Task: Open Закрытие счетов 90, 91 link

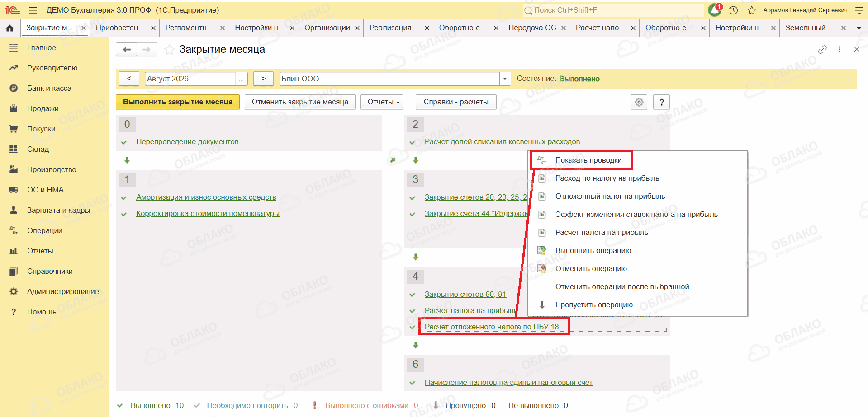Action: pyautogui.click(x=465, y=295)
